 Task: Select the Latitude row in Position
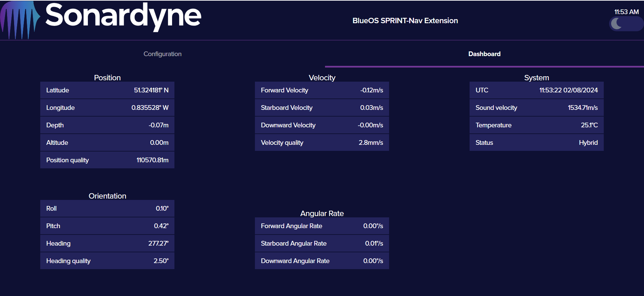[107, 90]
